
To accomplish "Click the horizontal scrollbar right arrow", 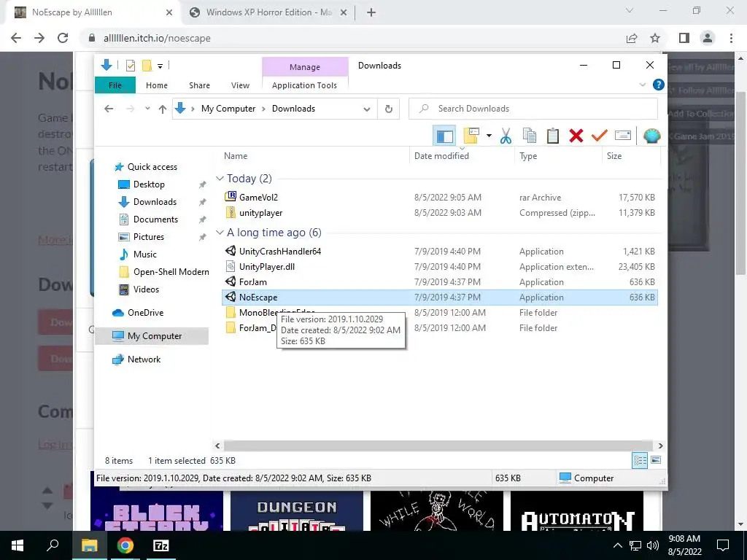I will (x=660, y=446).
